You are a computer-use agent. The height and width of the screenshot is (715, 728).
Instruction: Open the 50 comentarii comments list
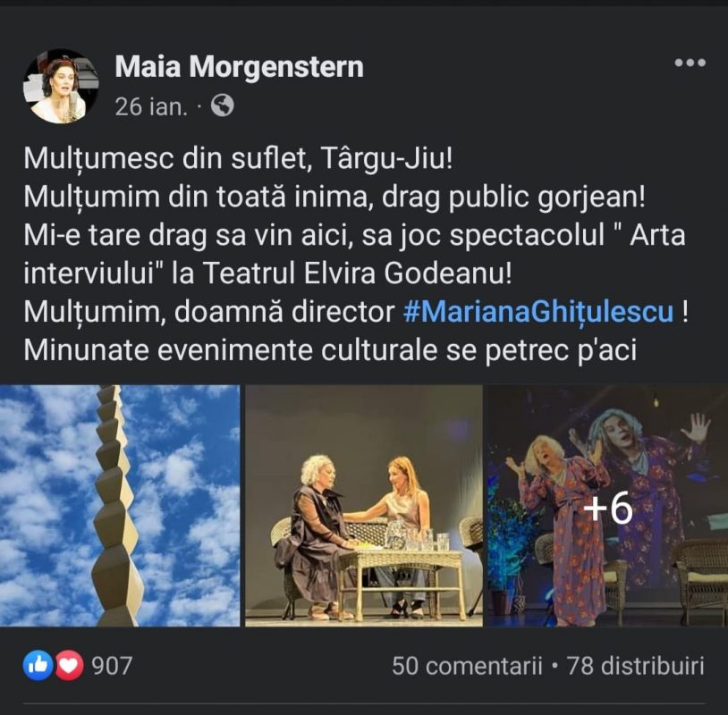click(467, 666)
